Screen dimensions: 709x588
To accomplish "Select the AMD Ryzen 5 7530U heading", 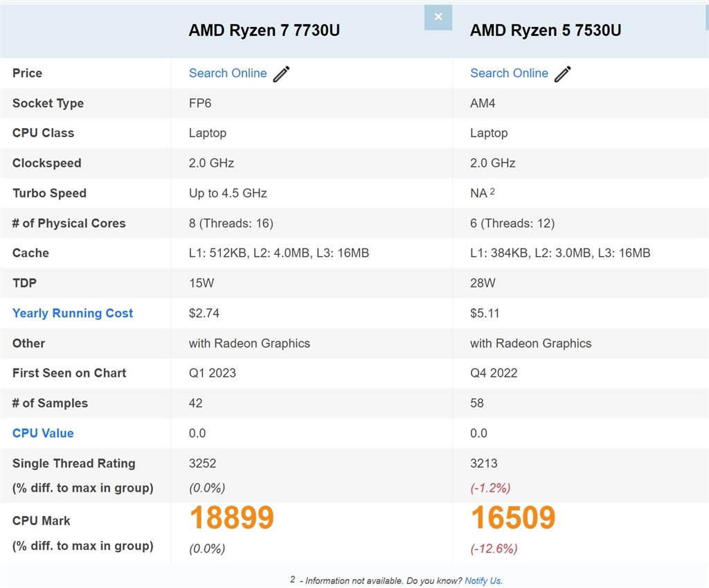I will [x=546, y=30].
